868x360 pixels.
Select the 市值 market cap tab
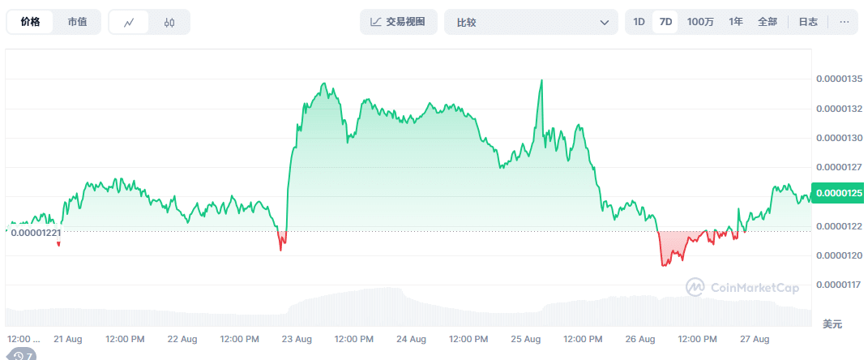click(x=77, y=22)
